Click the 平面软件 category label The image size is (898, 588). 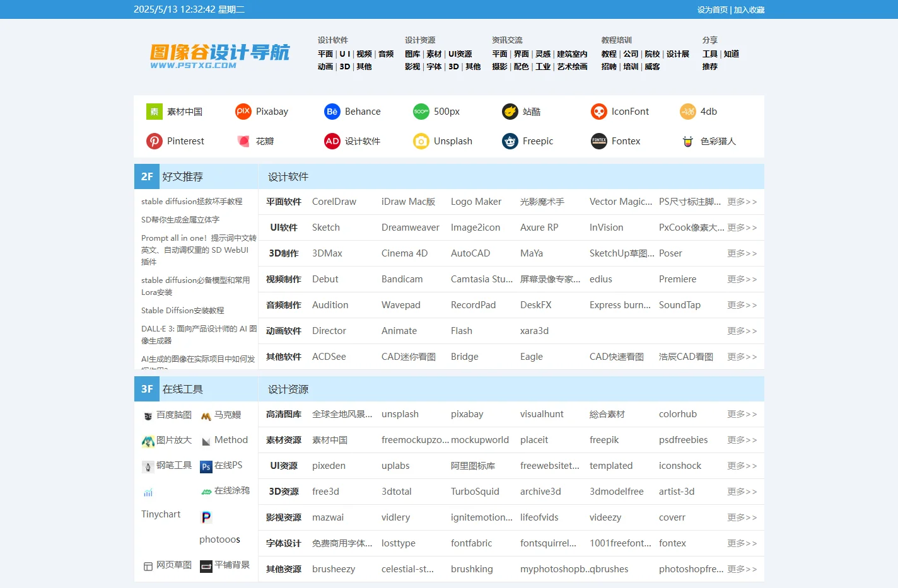tap(284, 202)
